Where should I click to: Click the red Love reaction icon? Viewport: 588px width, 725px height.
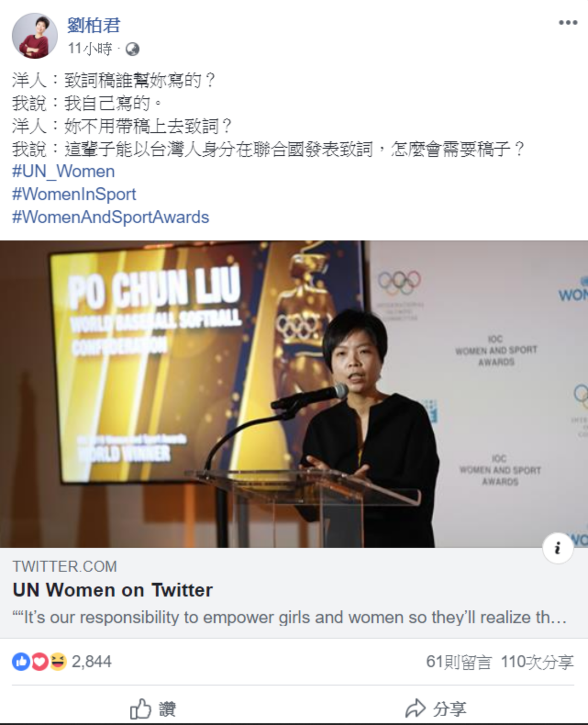pos(39,662)
